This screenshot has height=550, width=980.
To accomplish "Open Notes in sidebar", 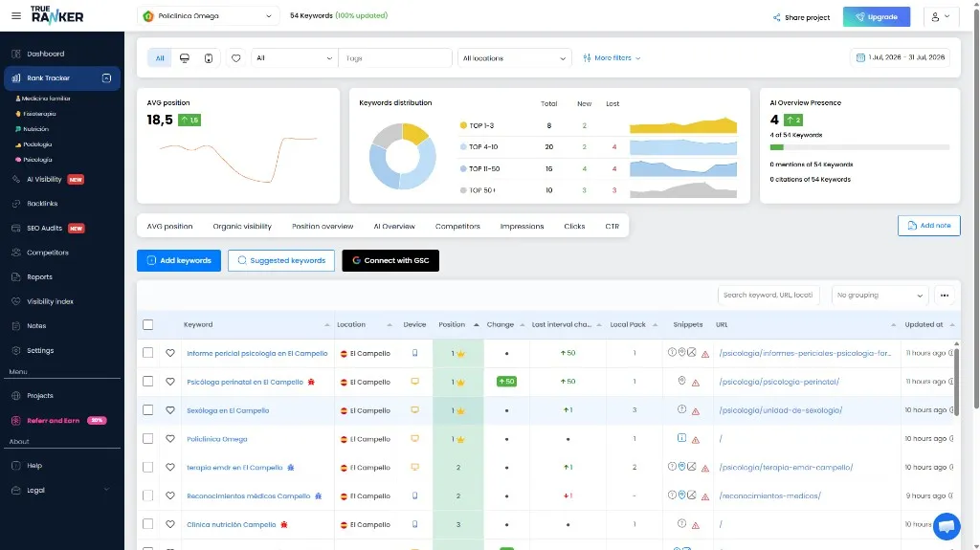I will [x=36, y=325].
